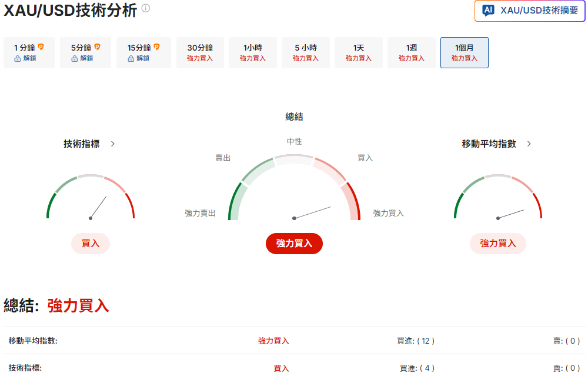The image size is (588, 376).
Task: Click the 買入 badge below the 技術指標 gauge
Action: (91, 243)
